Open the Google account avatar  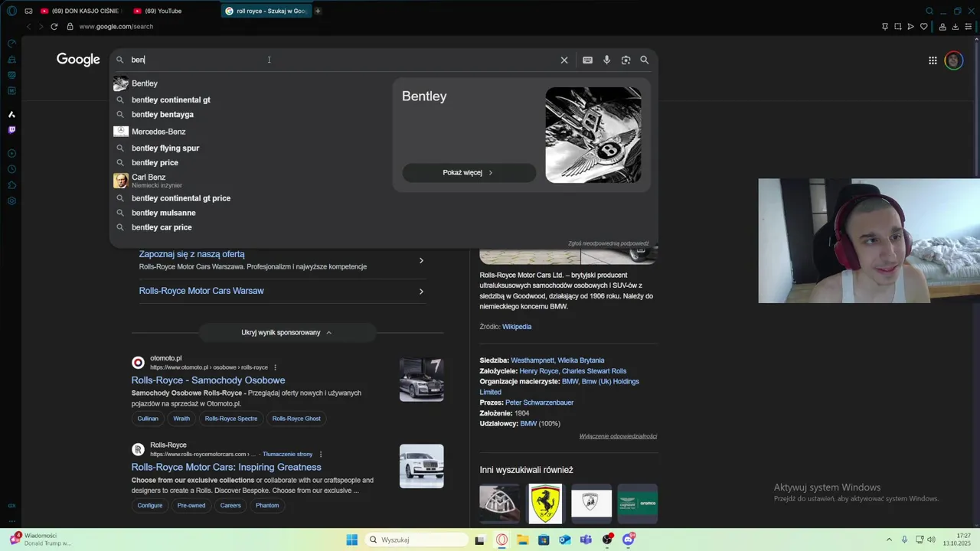[953, 60]
